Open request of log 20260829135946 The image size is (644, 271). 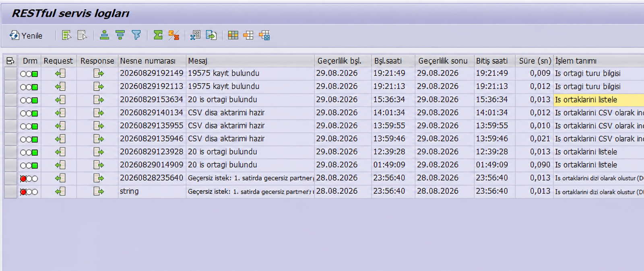coord(60,139)
